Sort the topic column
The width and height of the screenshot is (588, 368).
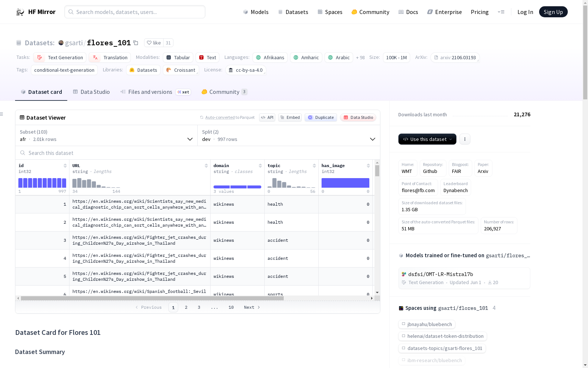(x=314, y=166)
